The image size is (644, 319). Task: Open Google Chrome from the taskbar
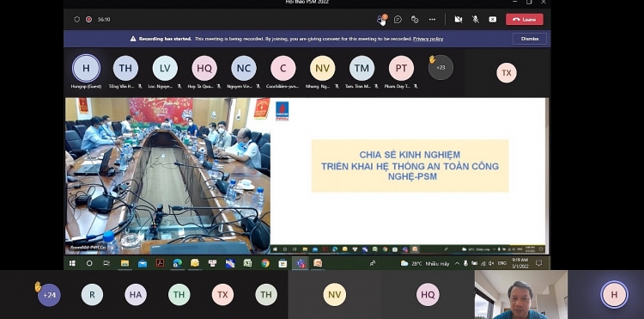pyautogui.click(x=265, y=263)
